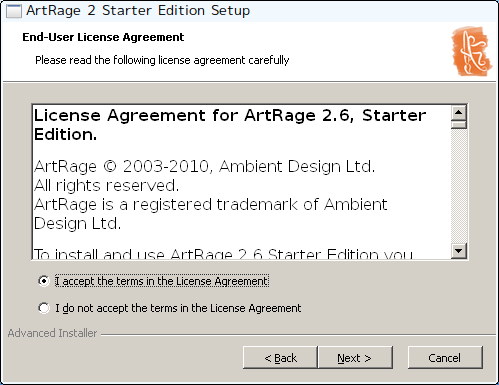Click the 'Please read the following license' subtitle
The image size is (499, 385).
click(162, 60)
